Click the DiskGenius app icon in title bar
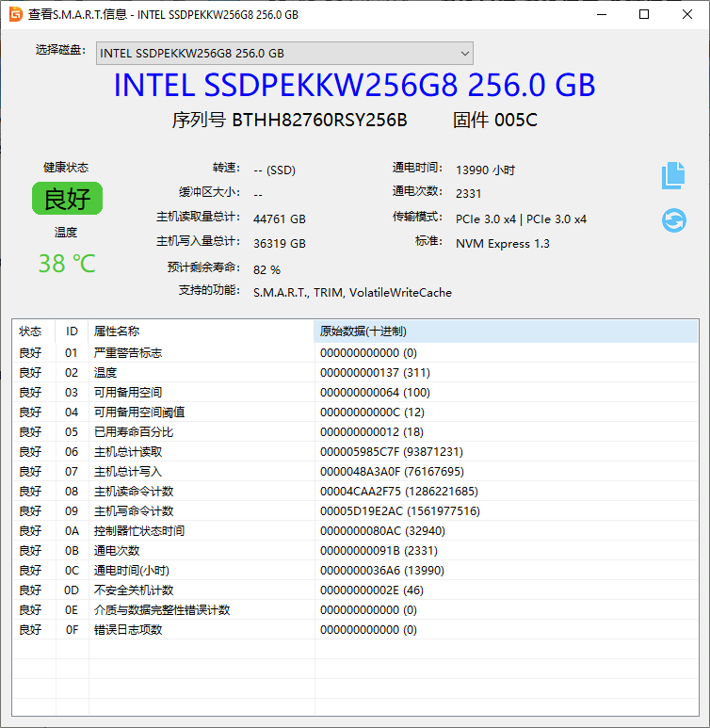 click(15, 14)
